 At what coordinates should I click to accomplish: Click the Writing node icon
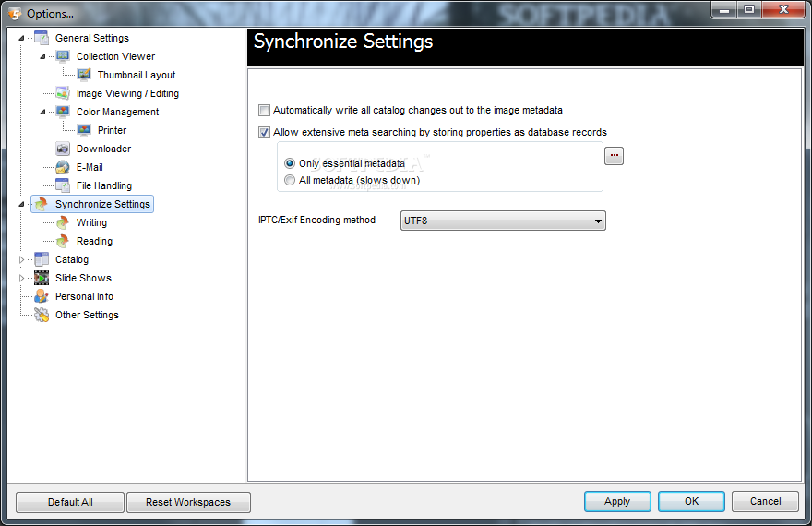pos(63,222)
